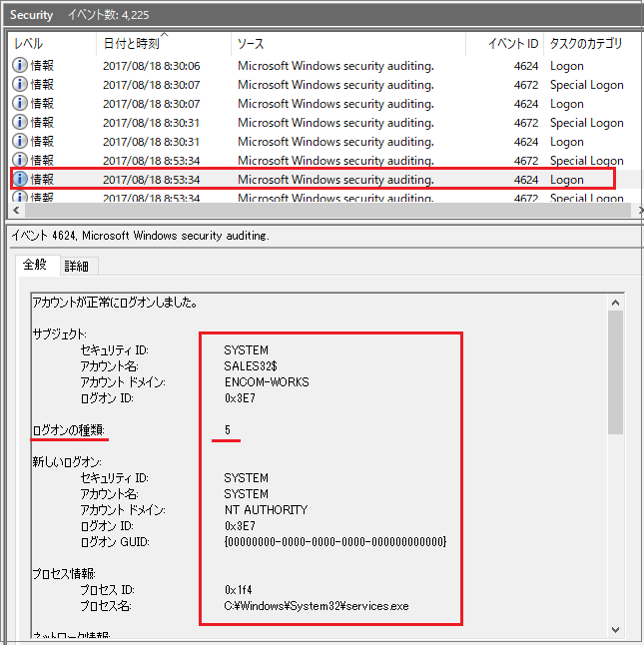Click up arrow of details scrollbar

click(615, 303)
